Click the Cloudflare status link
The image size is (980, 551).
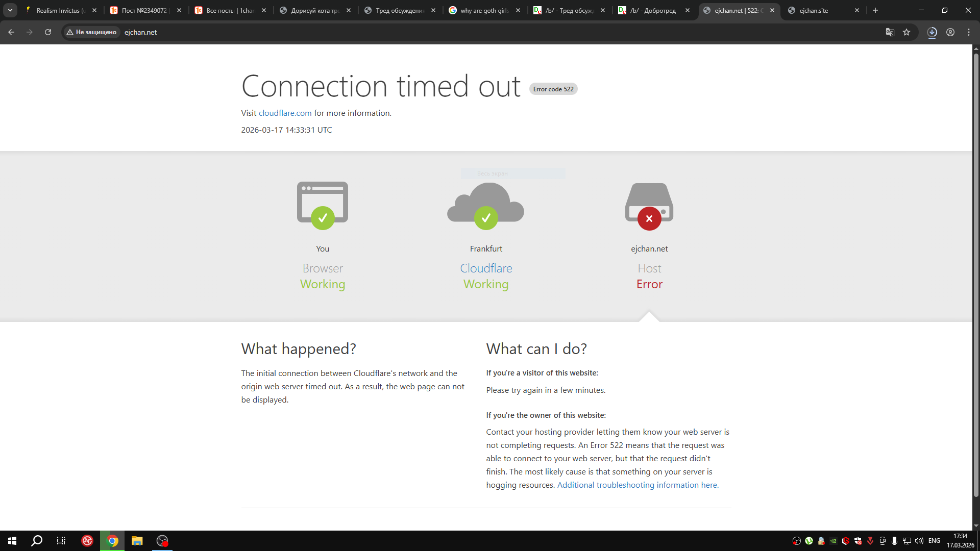[486, 268]
